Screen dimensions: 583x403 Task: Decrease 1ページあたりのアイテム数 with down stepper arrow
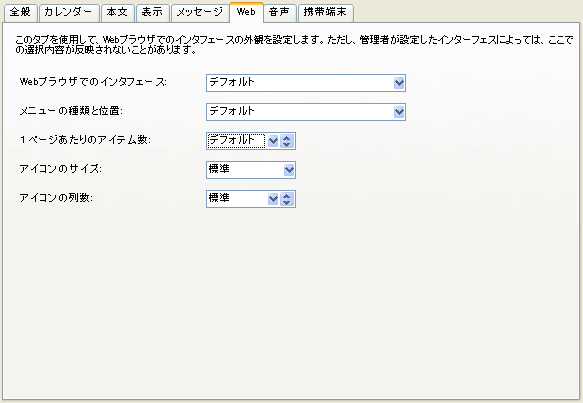click(x=286, y=144)
